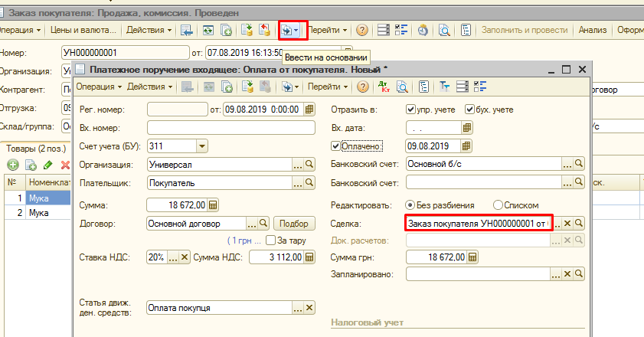The image size is (644, 337).
Task: Click into Вх. номер input field
Action: tap(231, 127)
